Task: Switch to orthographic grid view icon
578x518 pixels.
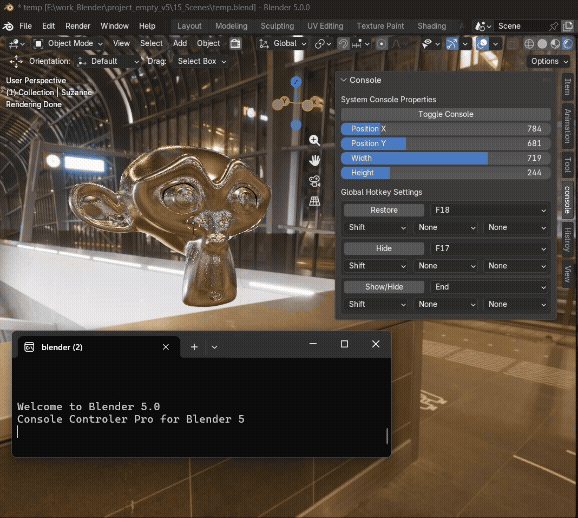Action: click(314, 201)
